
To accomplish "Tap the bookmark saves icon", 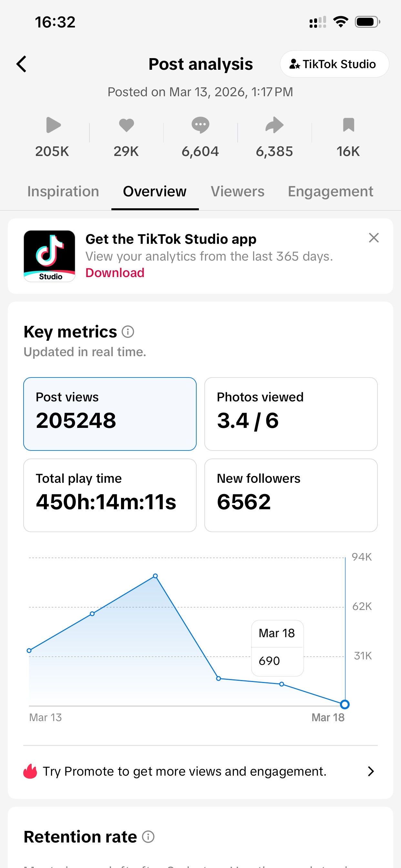I will pyautogui.click(x=348, y=125).
